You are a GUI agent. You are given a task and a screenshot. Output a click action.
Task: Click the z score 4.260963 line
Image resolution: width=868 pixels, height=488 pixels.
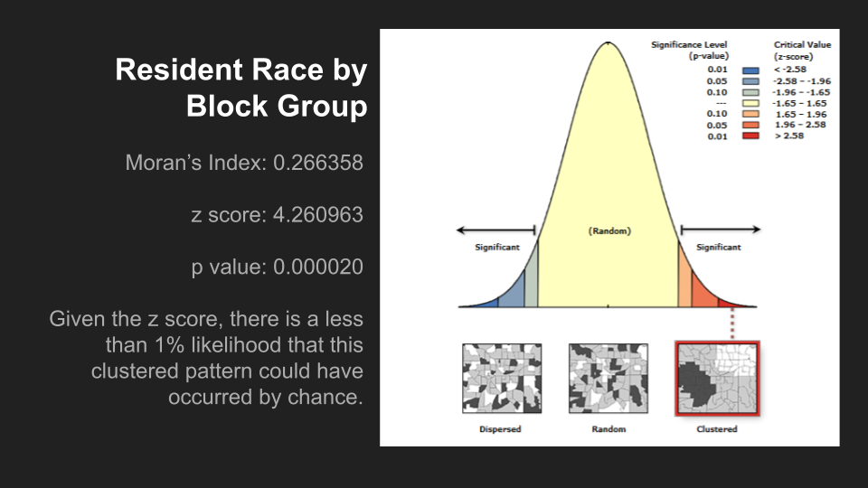pyautogui.click(x=277, y=215)
